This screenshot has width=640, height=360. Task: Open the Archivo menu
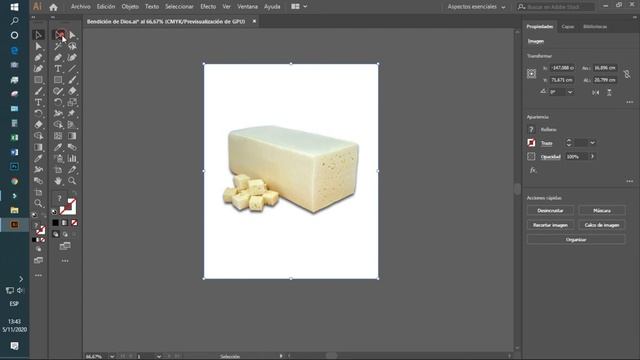(80, 7)
